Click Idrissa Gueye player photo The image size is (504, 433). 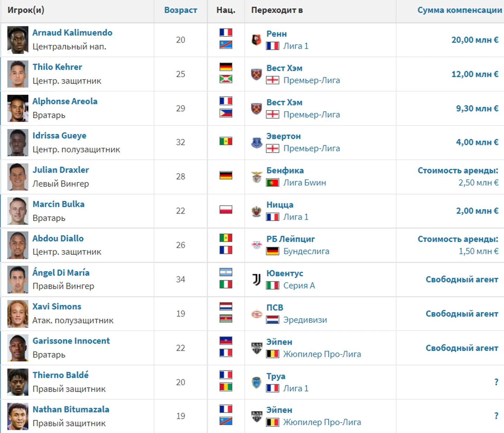(18, 143)
